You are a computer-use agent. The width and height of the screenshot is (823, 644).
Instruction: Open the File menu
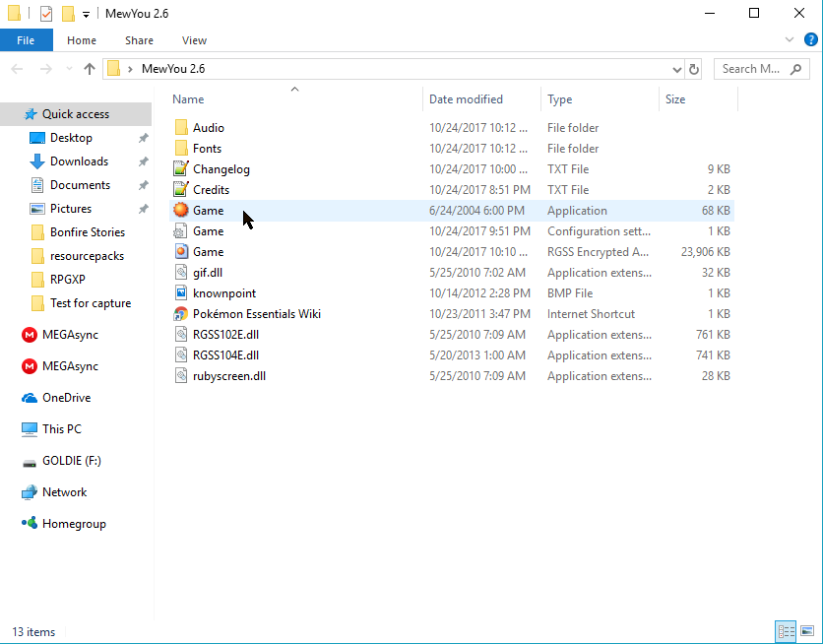click(x=26, y=40)
